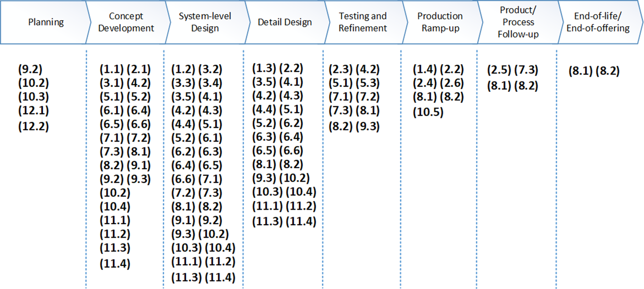644x289 pixels.
Task: Select item (2.3) under Testing and Refinement
Action: tap(341, 70)
